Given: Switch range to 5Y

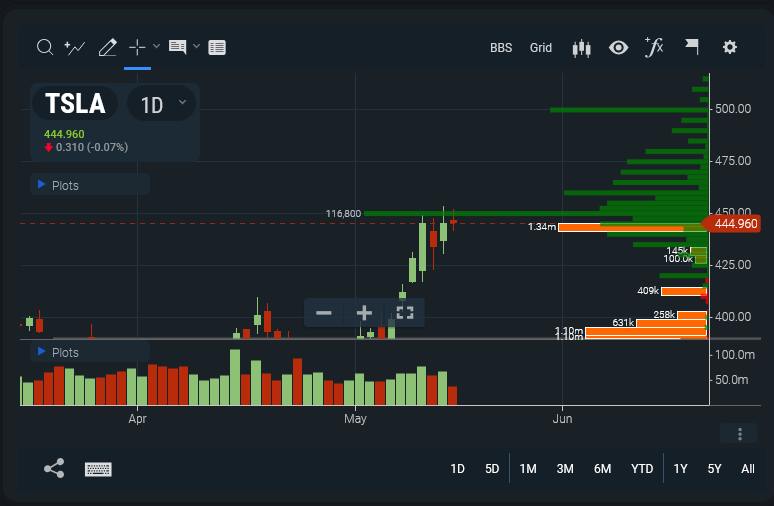Looking at the screenshot, I should [715, 468].
